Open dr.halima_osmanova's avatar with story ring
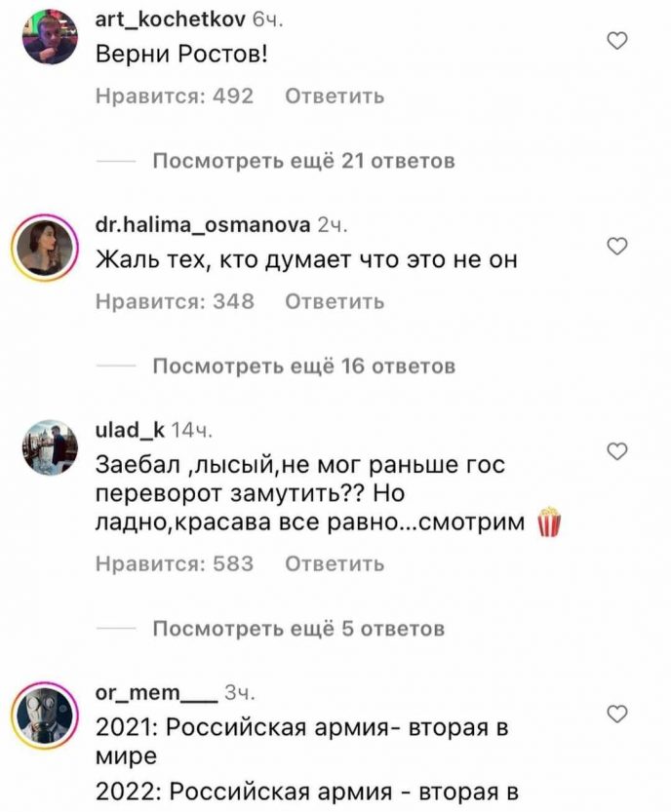 pos(45,247)
